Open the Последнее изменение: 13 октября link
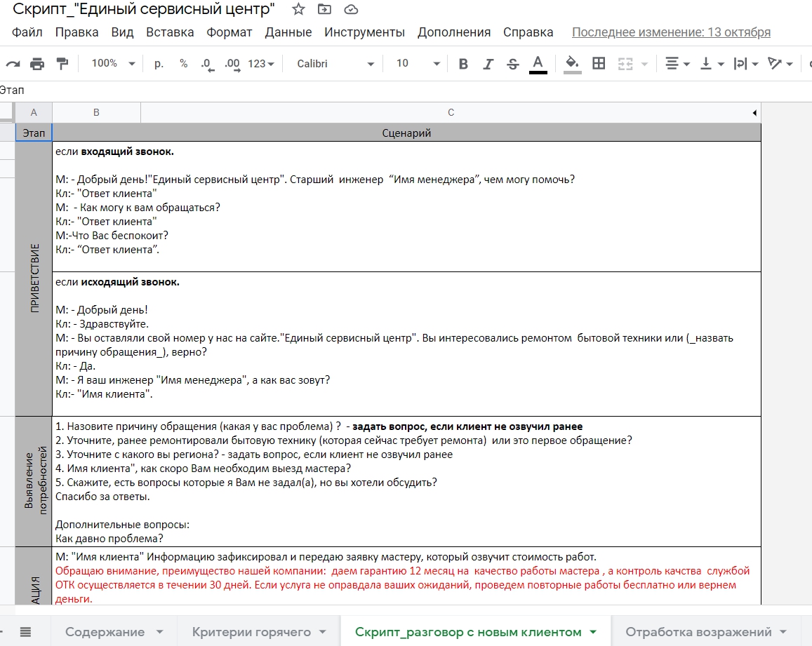Screen dimensions: 812x646 click(671, 32)
